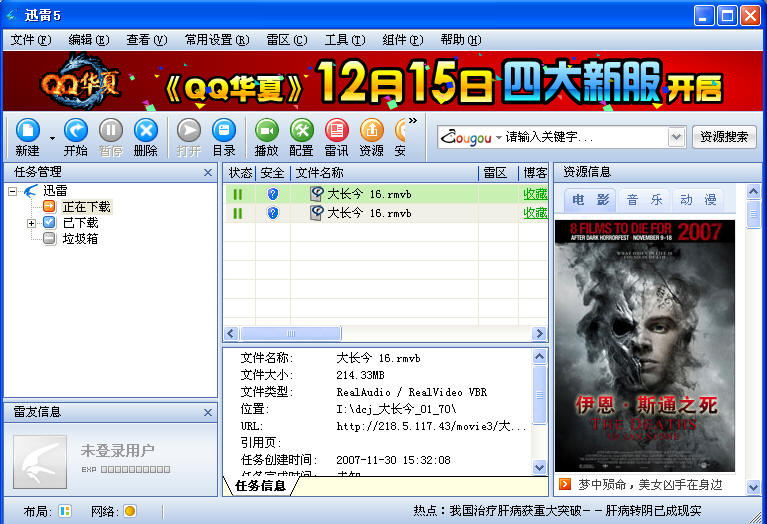Sort by 状态 column header
The height and width of the screenshot is (524, 767).
point(240,173)
